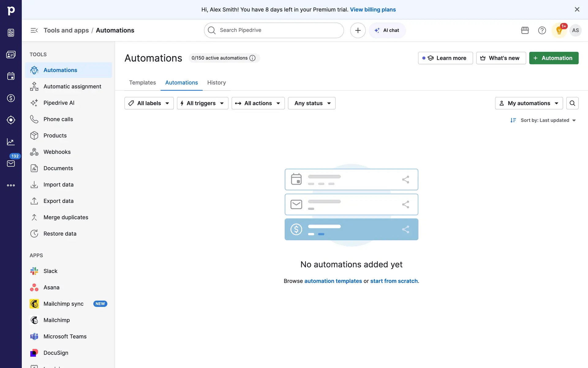This screenshot has width=588, height=368.
Task: Open the Mail inbox icon
Action: [x=11, y=163]
